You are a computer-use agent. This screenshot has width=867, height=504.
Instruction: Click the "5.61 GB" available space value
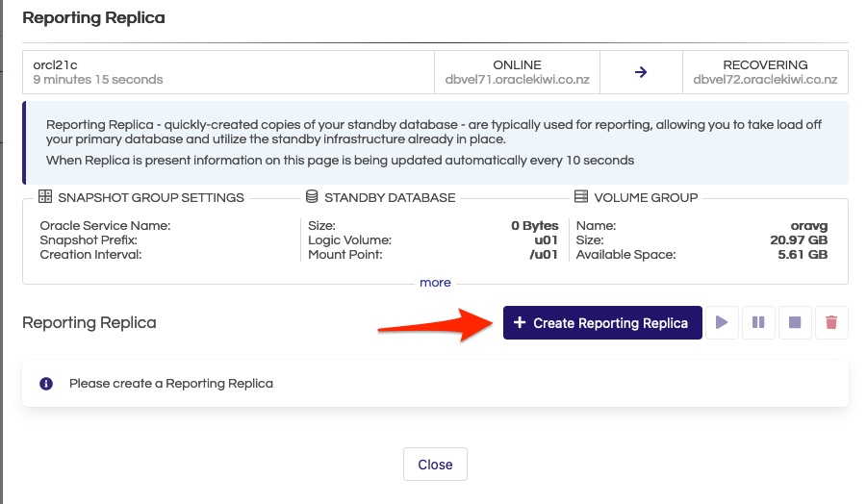pos(803,254)
